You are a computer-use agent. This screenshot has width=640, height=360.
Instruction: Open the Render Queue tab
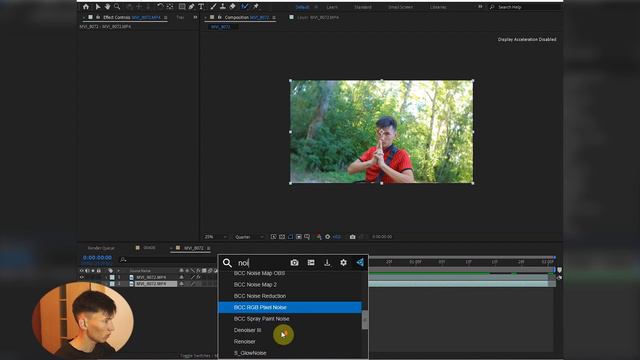click(x=101, y=248)
